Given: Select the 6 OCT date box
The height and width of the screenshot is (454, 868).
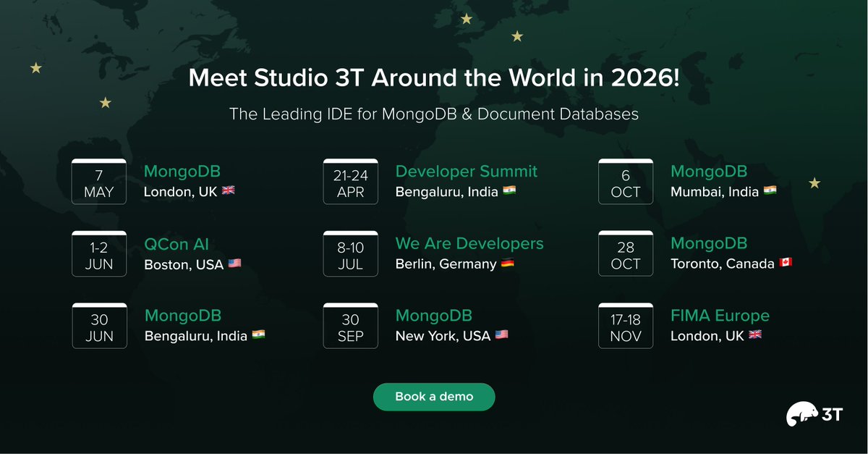Looking at the screenshot, I should 626,182.
